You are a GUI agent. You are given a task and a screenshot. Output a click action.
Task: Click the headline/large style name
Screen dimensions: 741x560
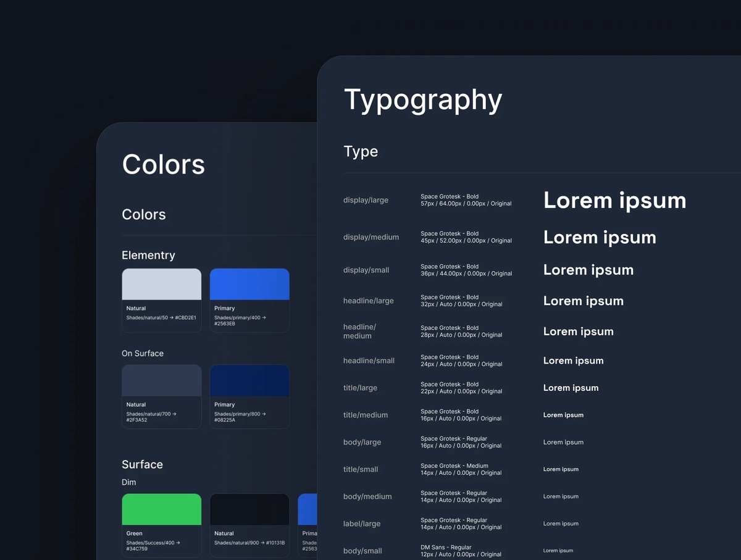pos(368,301)
